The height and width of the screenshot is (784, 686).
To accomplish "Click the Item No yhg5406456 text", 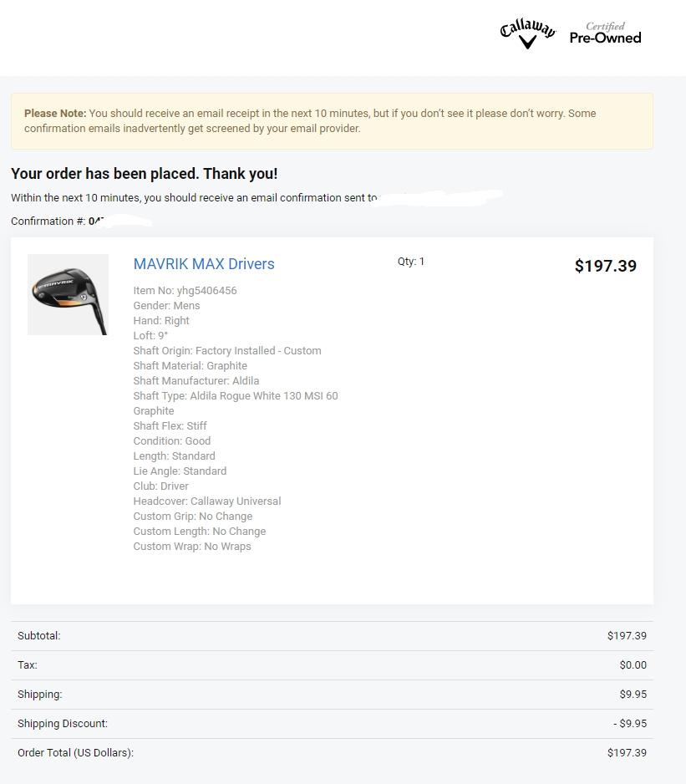I will [185, 291].
